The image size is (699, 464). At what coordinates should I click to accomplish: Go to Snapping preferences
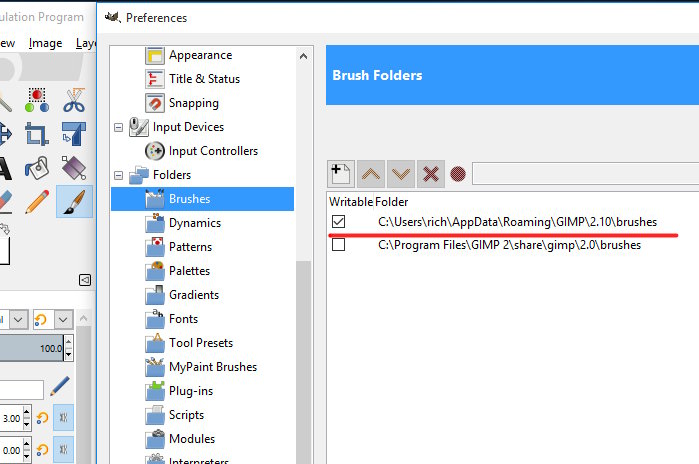coord(193,103)
